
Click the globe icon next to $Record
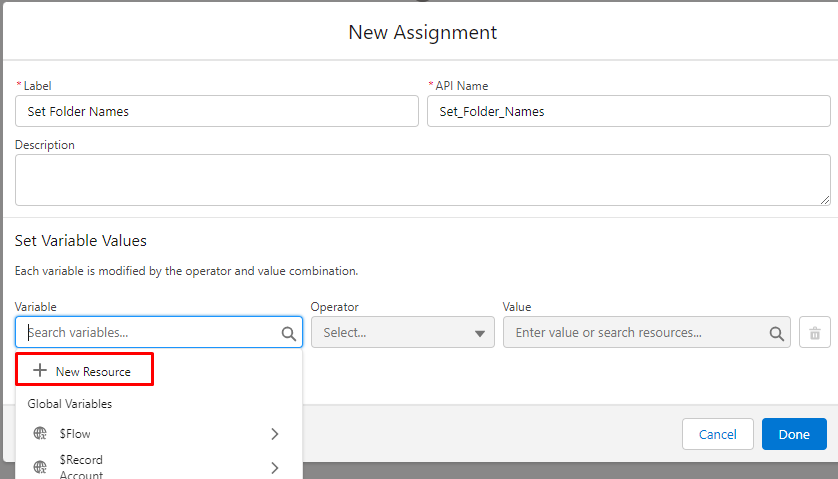[x=40, y=467]
